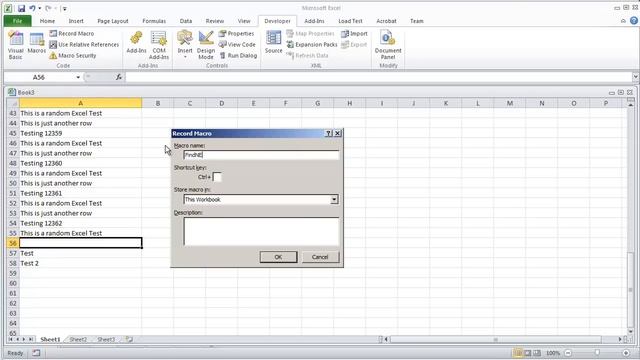This screenshot has height=360, width=640.
Task: Click Redo in Quick Access toolbar
Action: pyautogui.click(x=48, y=8)
